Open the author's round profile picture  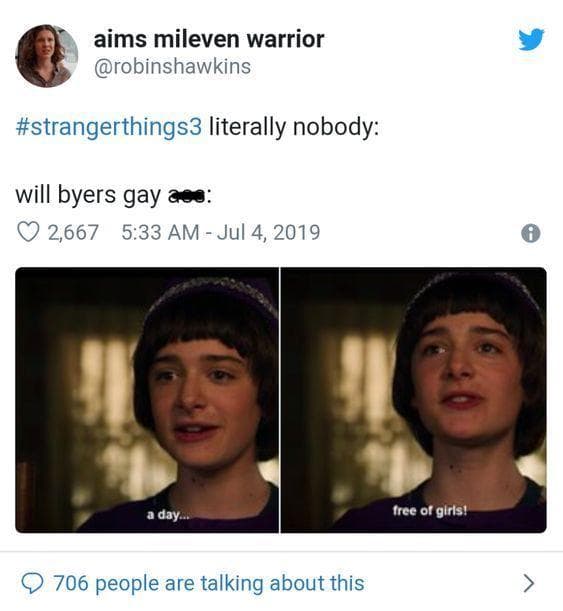point(47,56)
